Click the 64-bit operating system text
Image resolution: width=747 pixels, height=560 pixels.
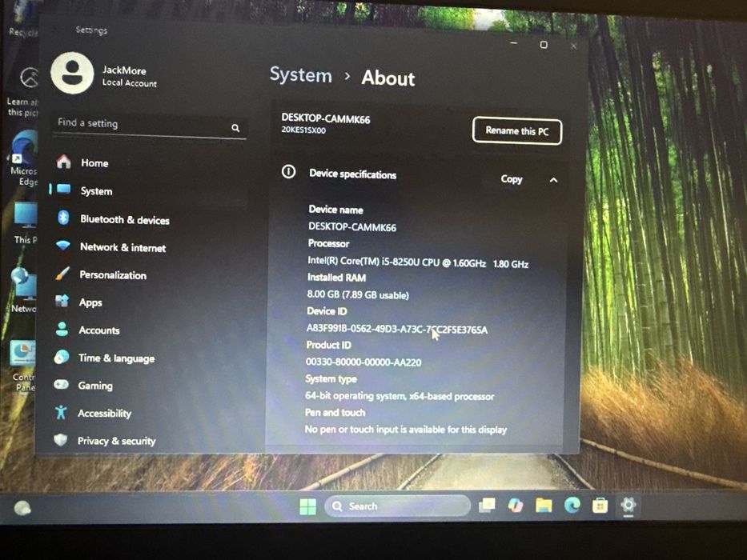point(400,396)
